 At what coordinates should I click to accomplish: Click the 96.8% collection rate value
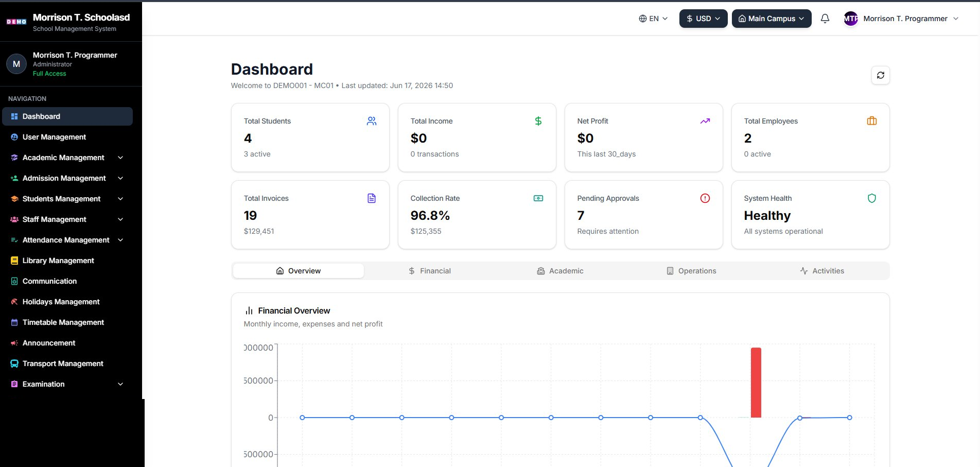pyautogui.click(x=430, y=215)
